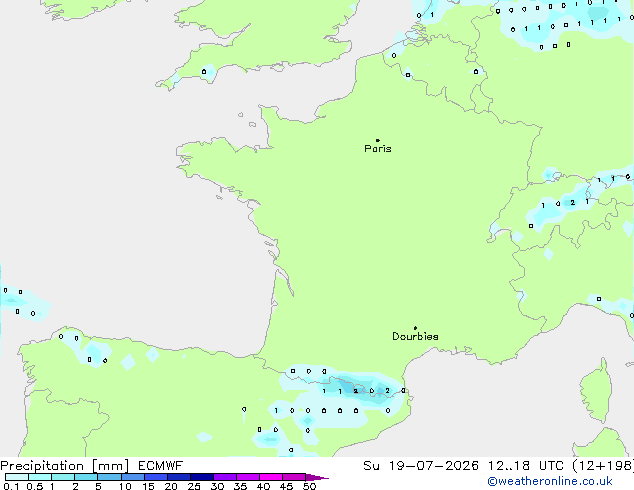The height and width of the screenshot is (490, 634).
Task: Click the Paris location dot marker
Action: click(378, 140)
